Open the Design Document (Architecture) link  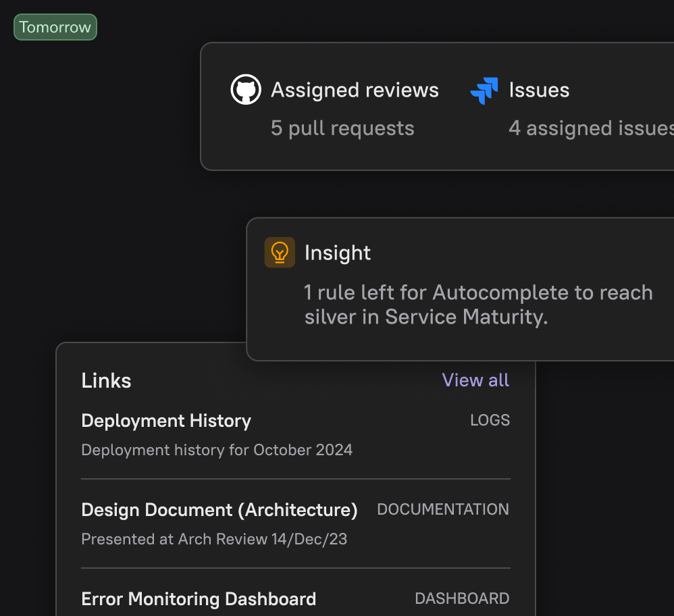[219, 510]
